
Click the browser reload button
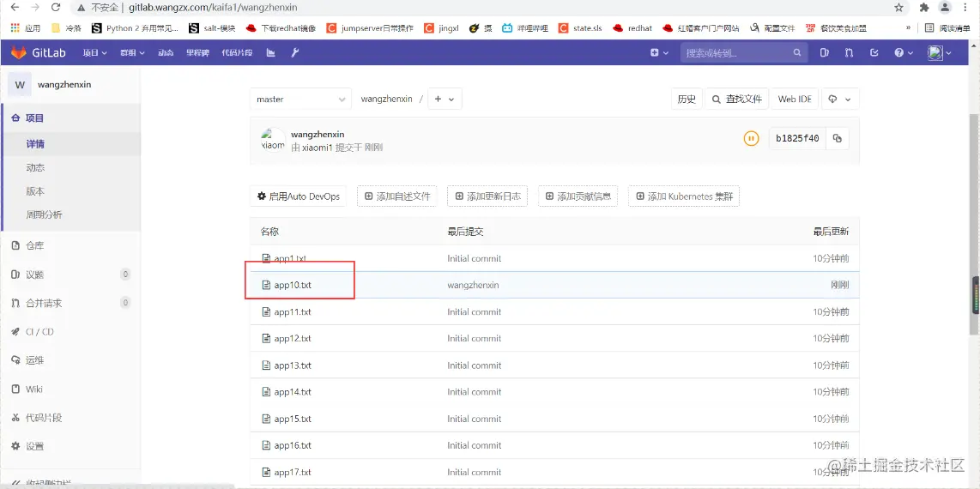56,8
